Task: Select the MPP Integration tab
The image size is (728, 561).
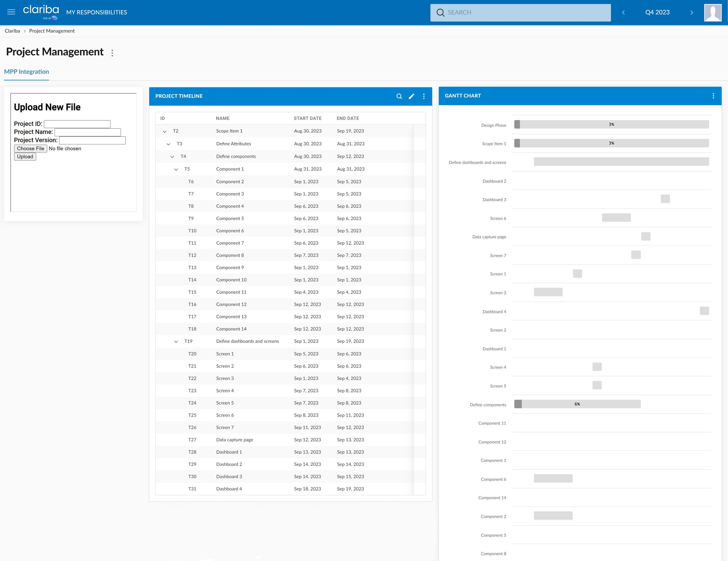Action: click(26, 72)
